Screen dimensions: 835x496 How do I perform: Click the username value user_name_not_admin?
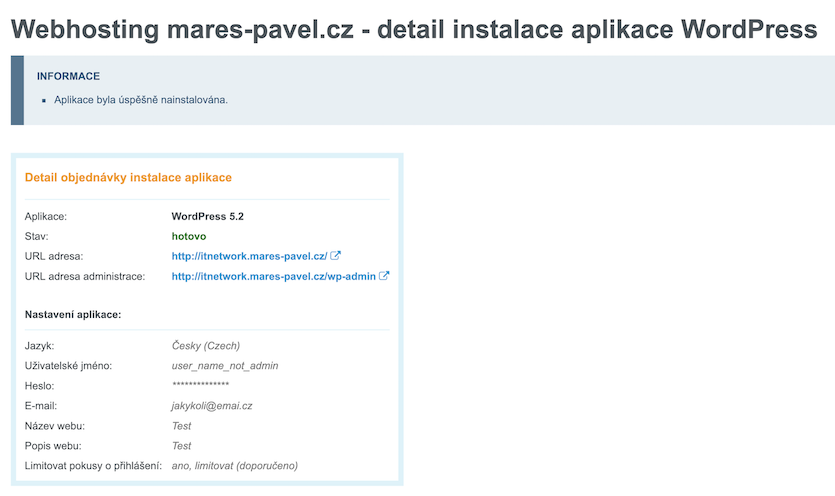pos(225,366)
